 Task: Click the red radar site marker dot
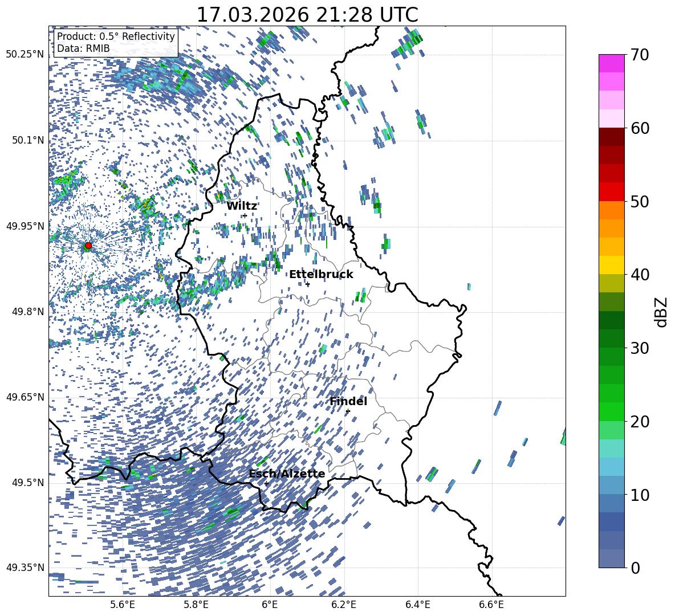[88, 246]
